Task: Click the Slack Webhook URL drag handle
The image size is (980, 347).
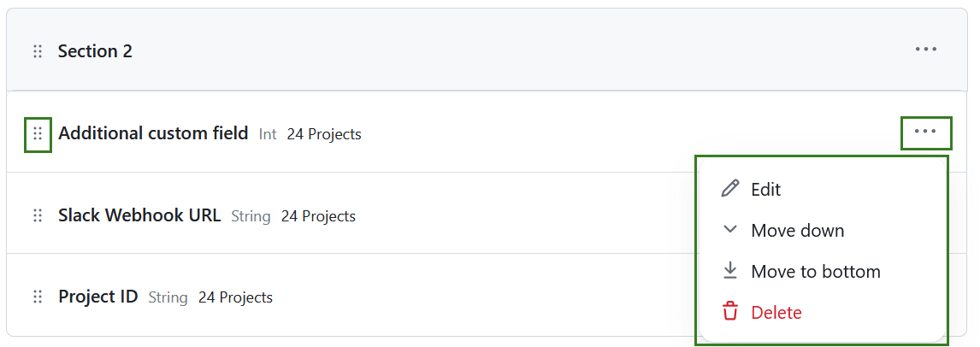Action: click(x=38, y=216)
